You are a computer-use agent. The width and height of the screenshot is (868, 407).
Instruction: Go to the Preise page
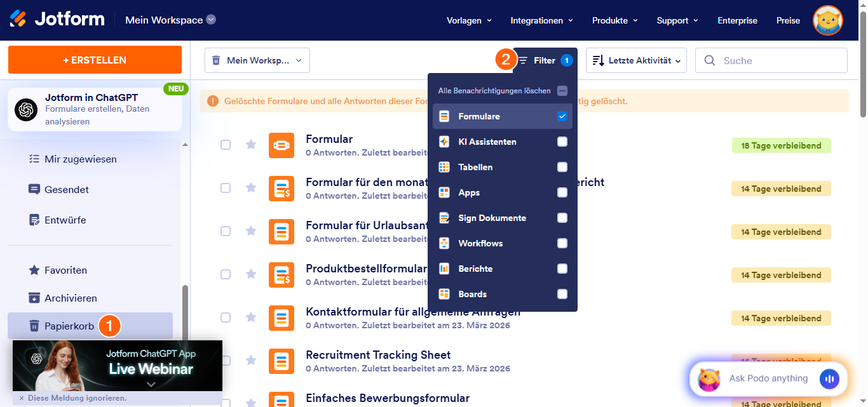pyautogui.click(x=788, y=20)
